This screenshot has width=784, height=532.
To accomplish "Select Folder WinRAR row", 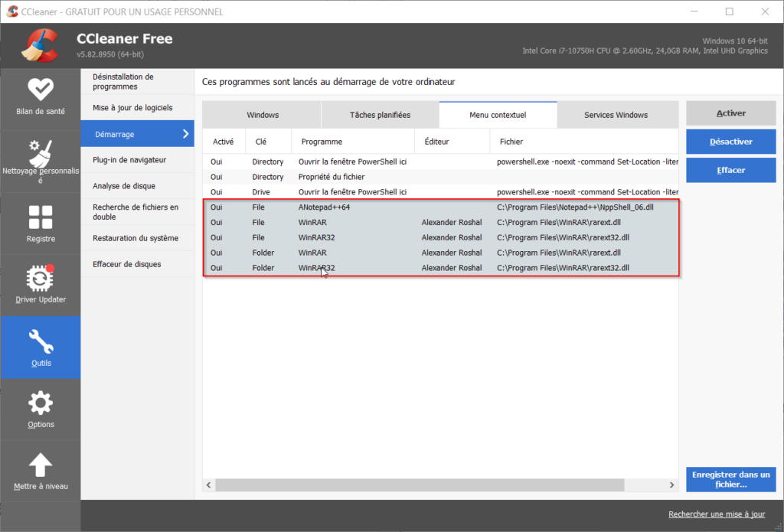I will pos(440,253).
